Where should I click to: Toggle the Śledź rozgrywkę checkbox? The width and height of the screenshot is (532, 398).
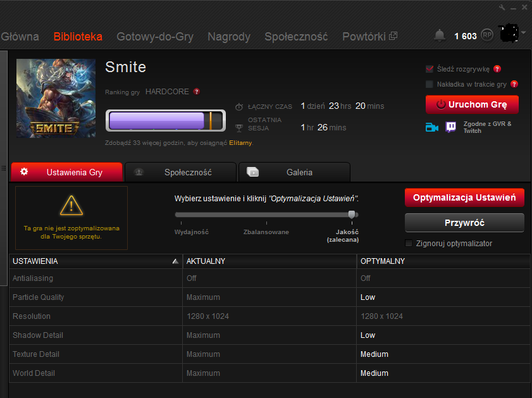click(x=429, y=69)
